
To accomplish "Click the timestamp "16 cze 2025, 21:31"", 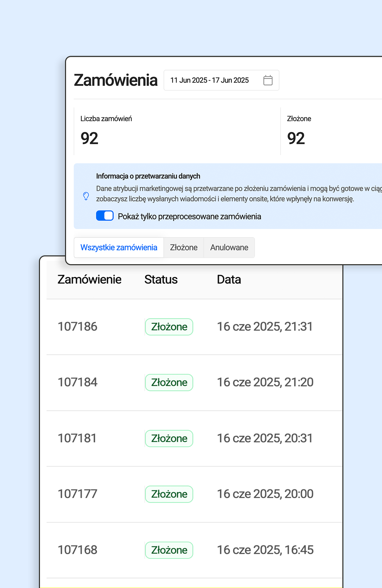I will (265, 326).
